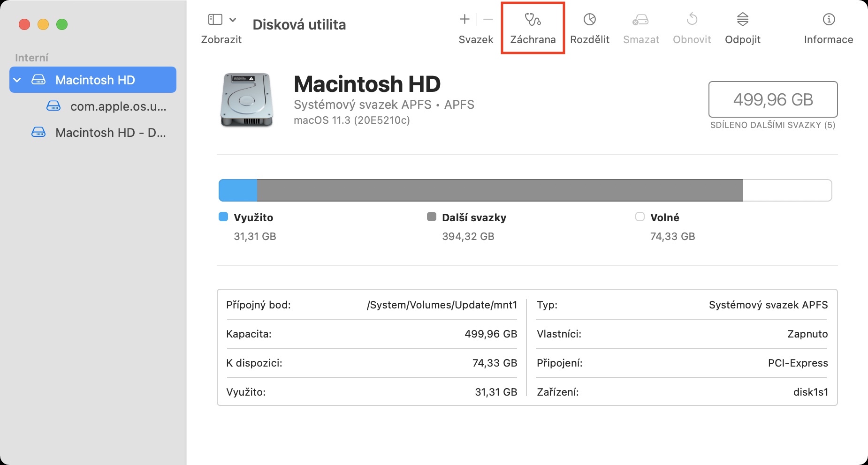Open the Informace info icon

coord(829,20)
